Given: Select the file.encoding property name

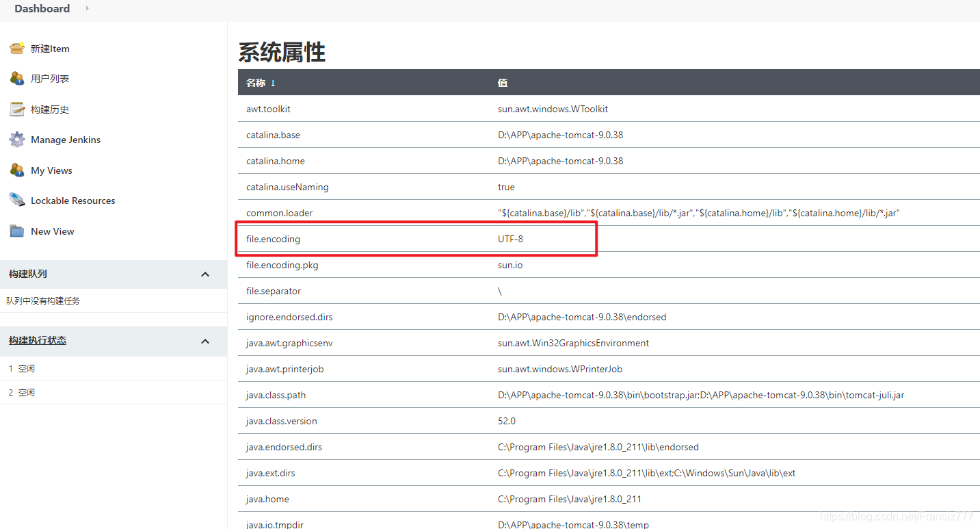Looking at the screenshot, I should click(x=273, y=239).
